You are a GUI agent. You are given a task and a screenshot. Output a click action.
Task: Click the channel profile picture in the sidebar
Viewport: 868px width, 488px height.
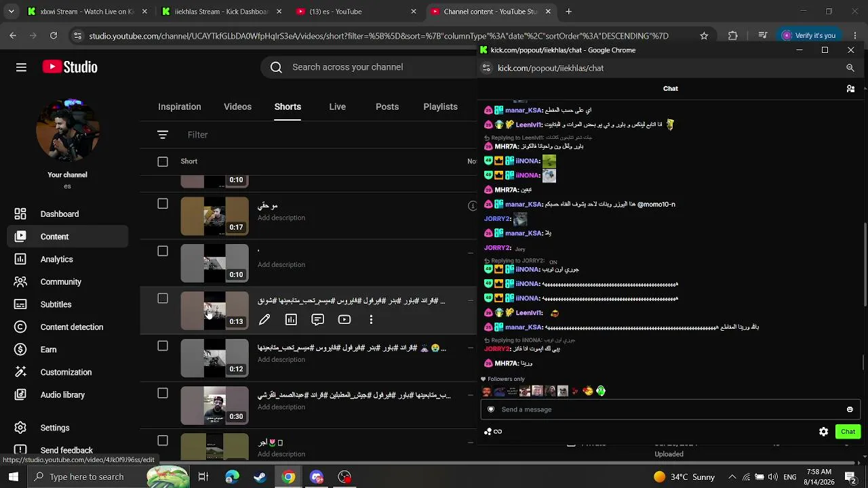[67, 130]
